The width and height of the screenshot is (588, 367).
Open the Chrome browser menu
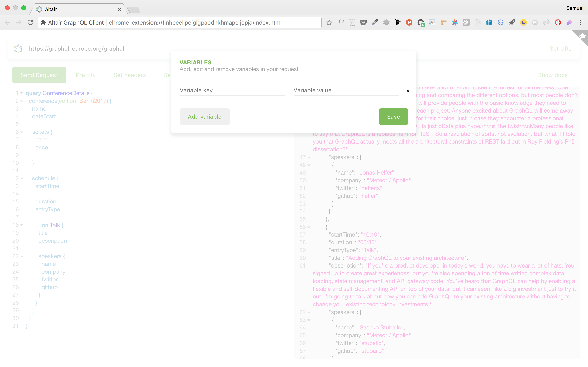point(581,22)
